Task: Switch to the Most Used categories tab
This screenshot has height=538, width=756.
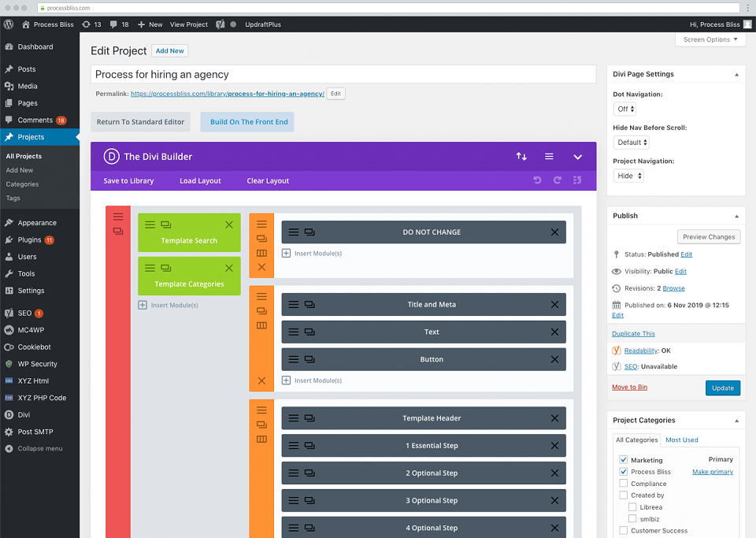Action: 682,440
